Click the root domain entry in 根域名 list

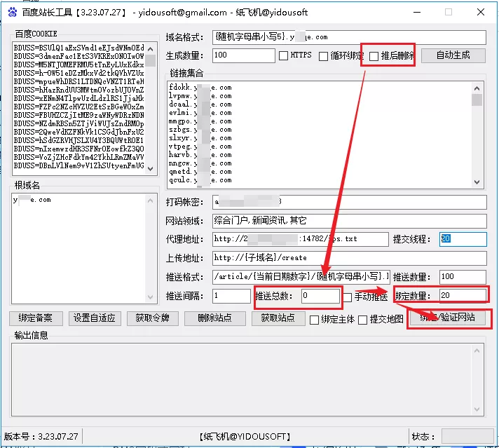(x=32, y=200)
